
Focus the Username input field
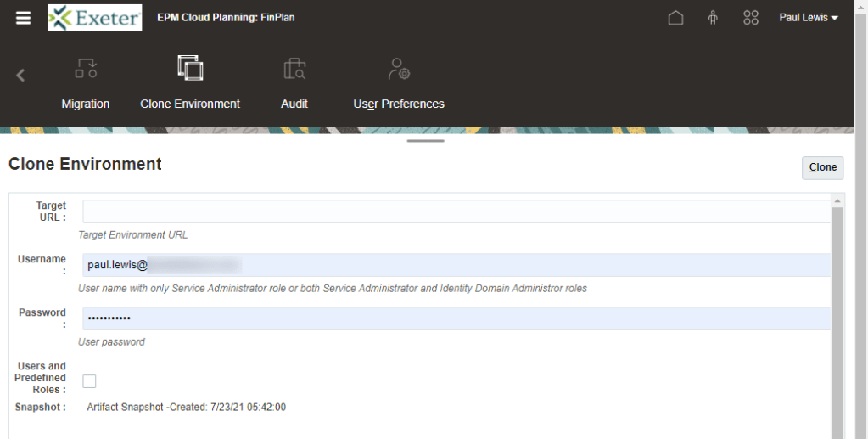click(456, 265)
